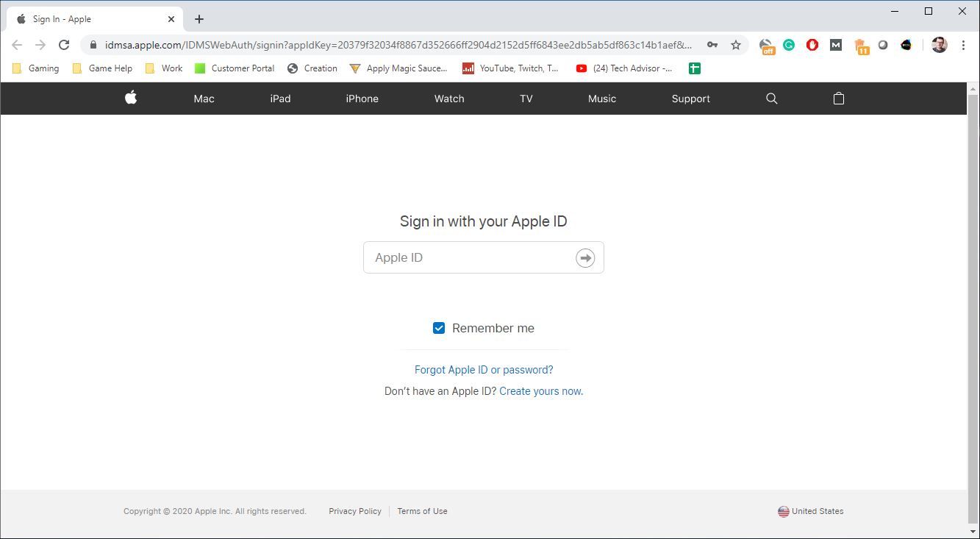Image resolution: width=980 pixels, height=539 pixels.
Task: Click the arrow button in Apple ID field
Action: click(x=585, y=258)
